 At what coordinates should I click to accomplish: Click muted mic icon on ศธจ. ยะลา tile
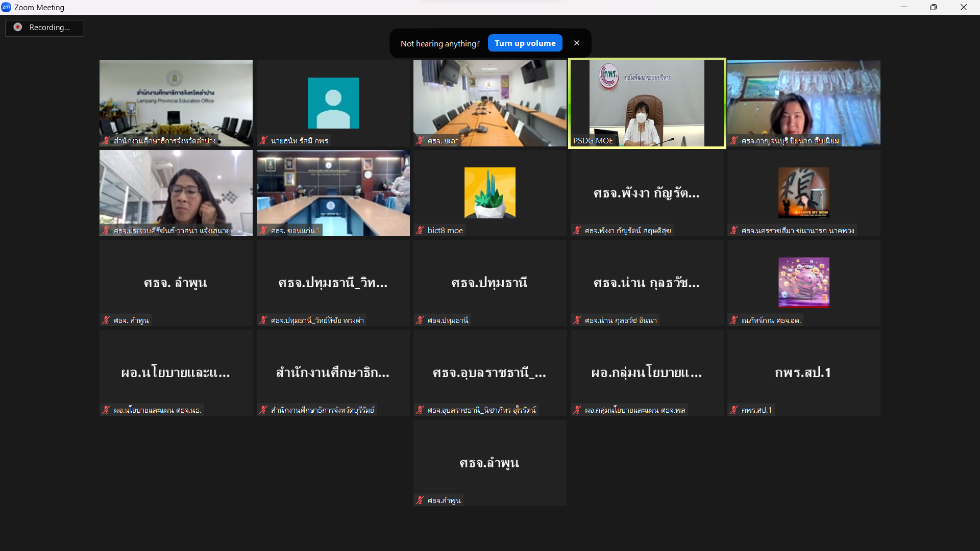[420, 141]
